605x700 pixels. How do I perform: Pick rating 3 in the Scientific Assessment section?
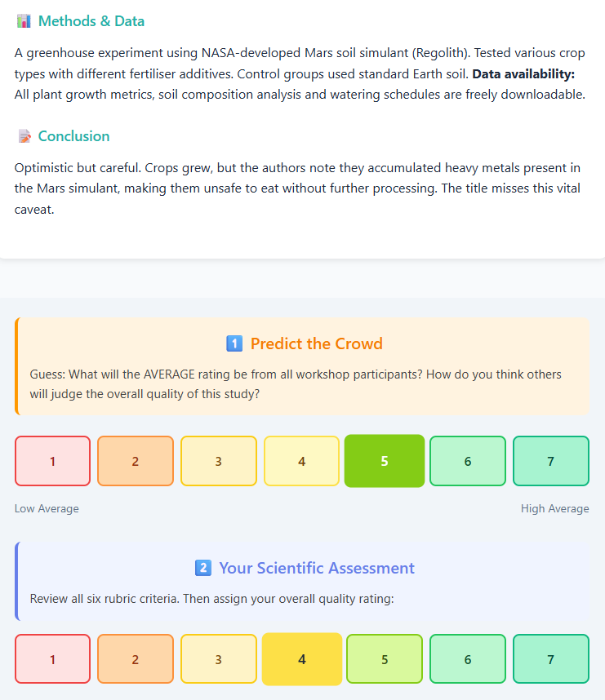coord(219,658)
